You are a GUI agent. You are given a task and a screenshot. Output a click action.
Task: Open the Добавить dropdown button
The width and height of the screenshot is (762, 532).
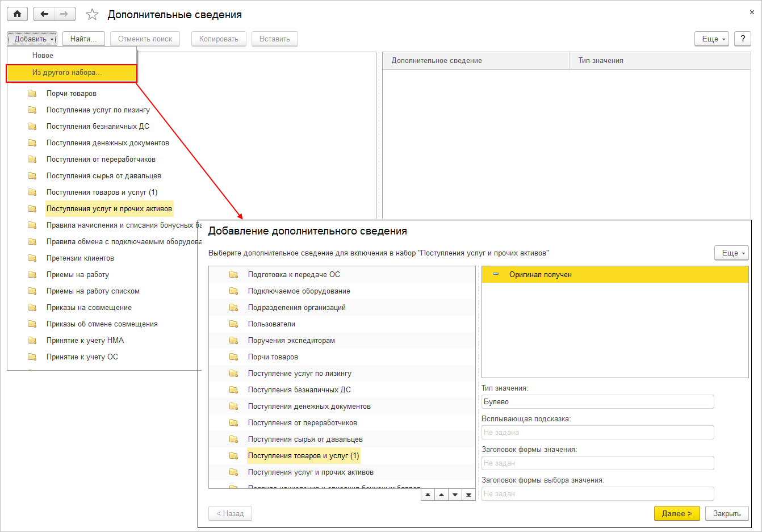click(x=32, y=39)
